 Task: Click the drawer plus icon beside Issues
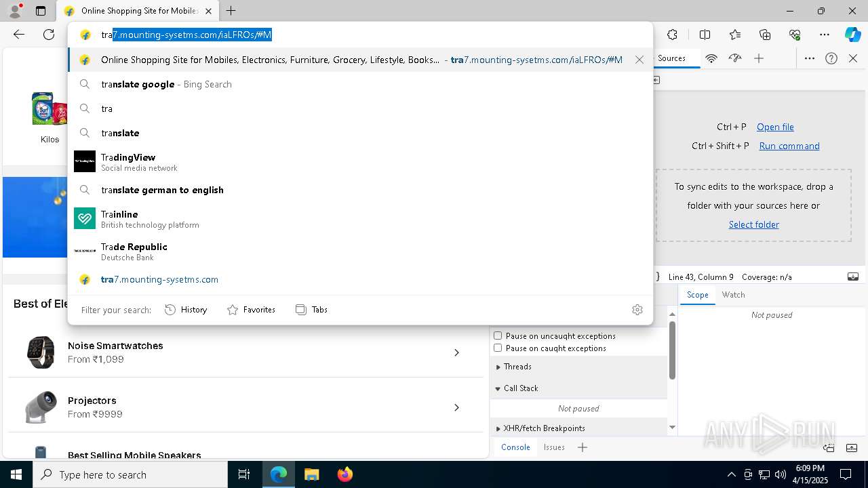(583, 447)
